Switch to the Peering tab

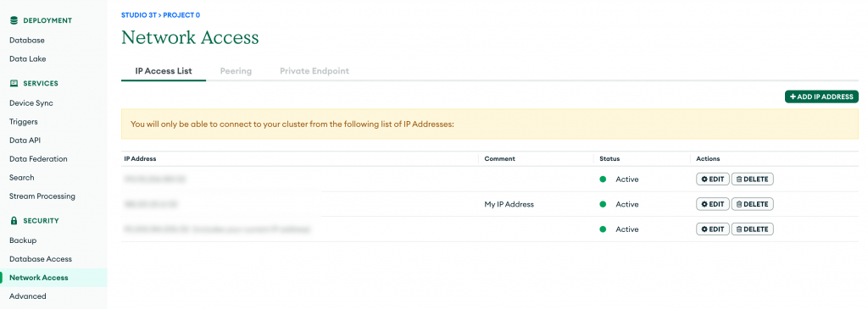tap(236, 71)
